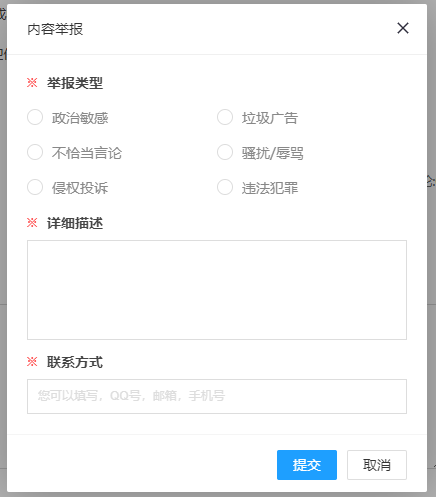Screen dimensions: 436x497
Task: Close the 内容举报 dialog with the X icon
Action: (403, 28)
